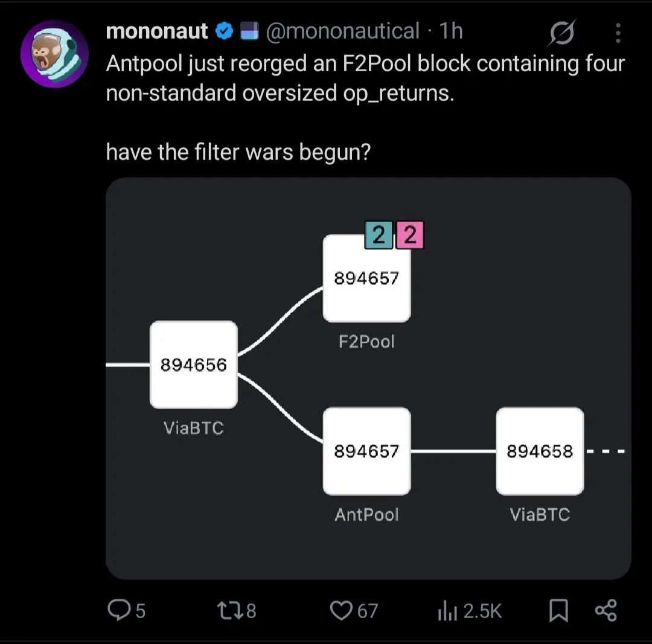
Task: View tweet analytics with 2.5K views
Action: [446, 611]
